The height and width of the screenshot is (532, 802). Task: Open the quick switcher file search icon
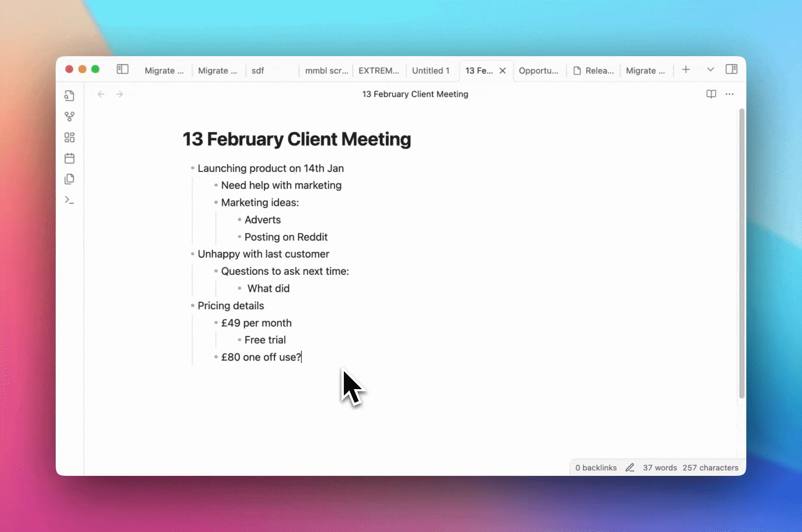point(69,96)
